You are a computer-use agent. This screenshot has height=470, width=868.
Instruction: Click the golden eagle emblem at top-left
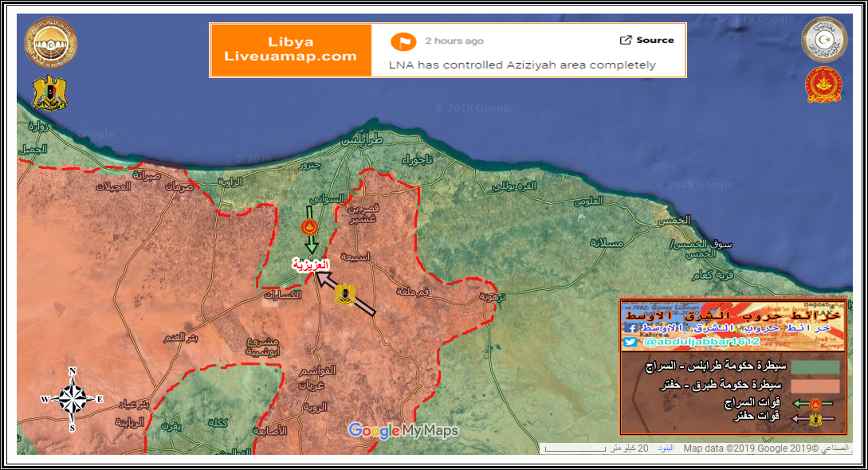tap(50, 92)
